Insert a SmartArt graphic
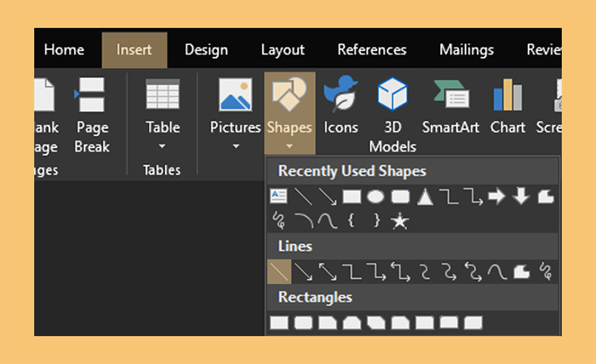Viewport: 596px width, 364px height. [x=450, y=105]
